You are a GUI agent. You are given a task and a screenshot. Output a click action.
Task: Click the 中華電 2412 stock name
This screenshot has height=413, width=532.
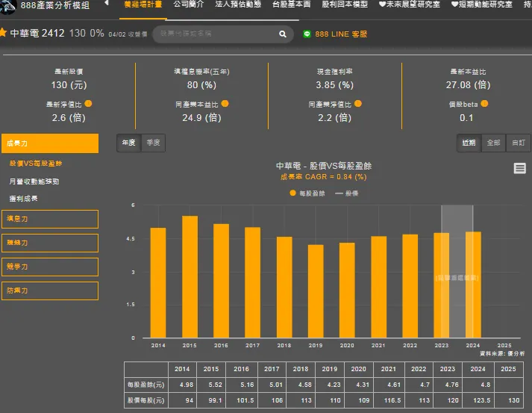(x=37, y=33)
